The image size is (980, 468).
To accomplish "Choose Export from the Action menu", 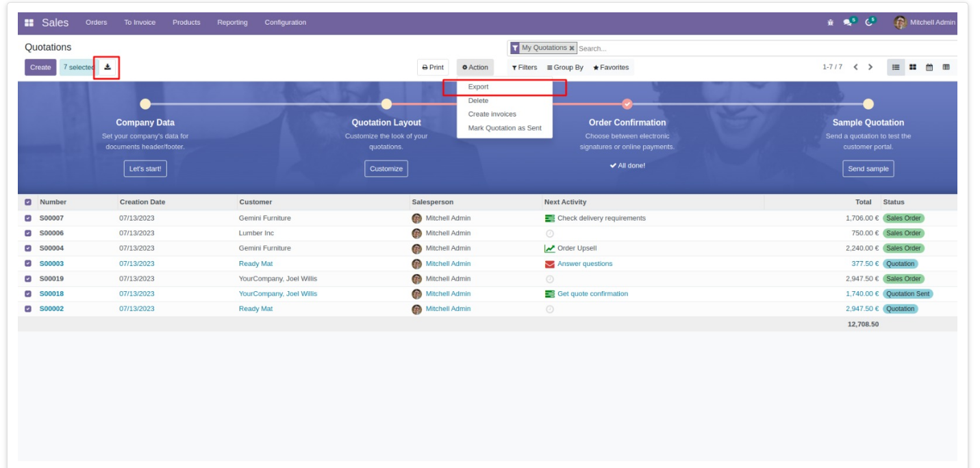I will point(505,87).
